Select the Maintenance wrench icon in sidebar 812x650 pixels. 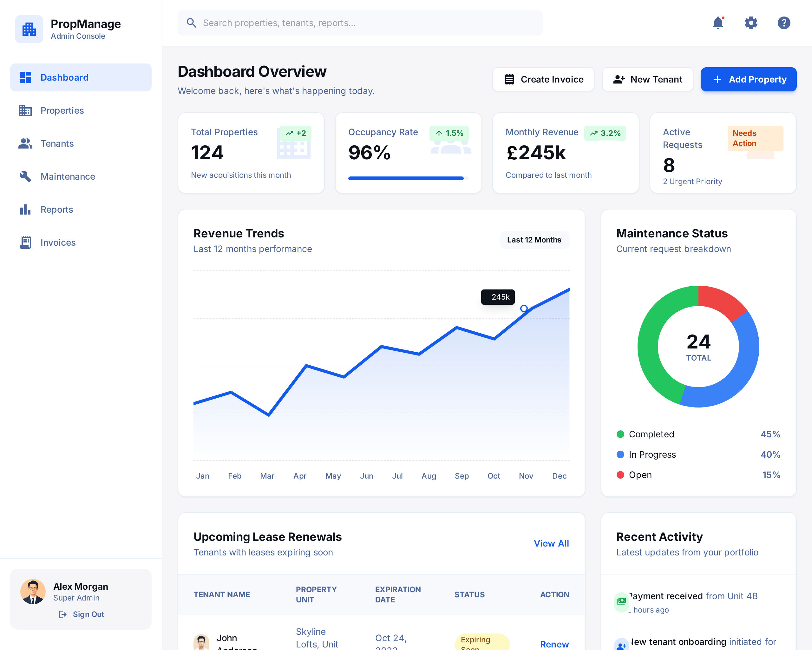click(x=25, y=176)
